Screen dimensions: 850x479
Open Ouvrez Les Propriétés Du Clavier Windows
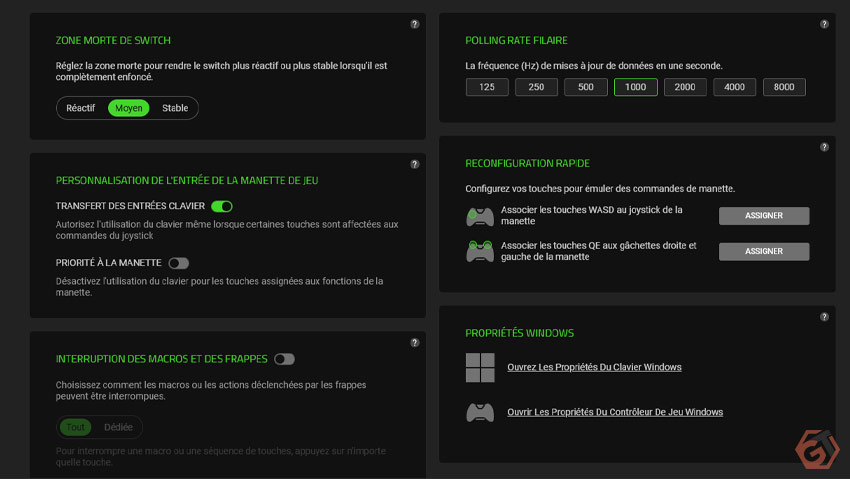[x=594, y=367]
